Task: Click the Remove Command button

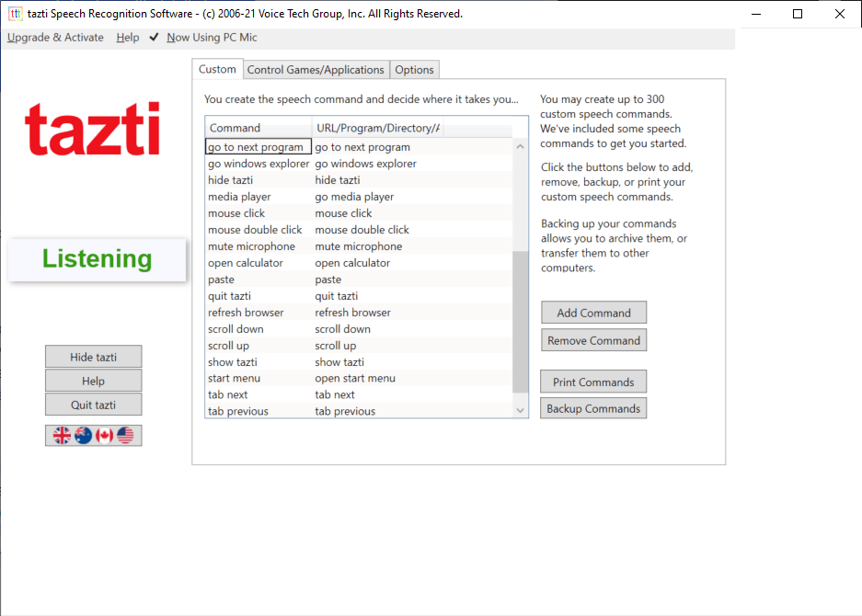Action: coord(593,340)
